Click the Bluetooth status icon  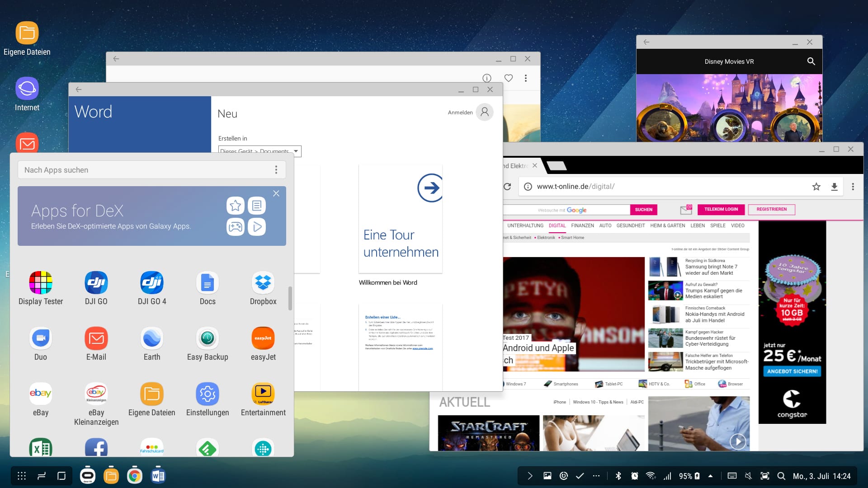coord(618,476)
